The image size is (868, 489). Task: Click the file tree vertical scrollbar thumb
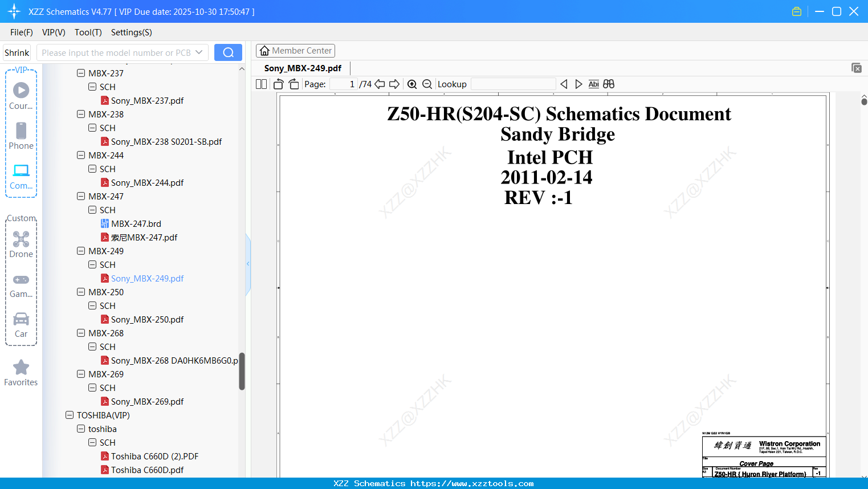(x=242, y=371)
